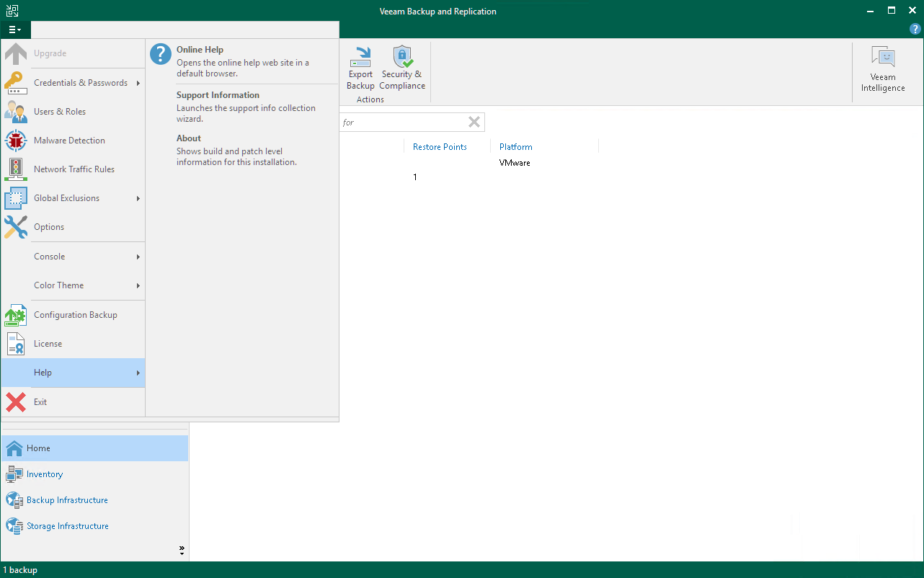Sort by Platform column header
This screenshot has height=578, width=924.
(516, 147)
